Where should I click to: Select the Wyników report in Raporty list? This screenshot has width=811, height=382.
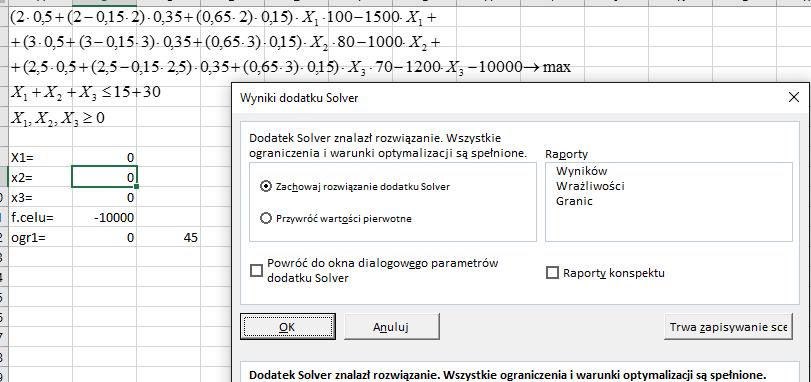[581, 170]
